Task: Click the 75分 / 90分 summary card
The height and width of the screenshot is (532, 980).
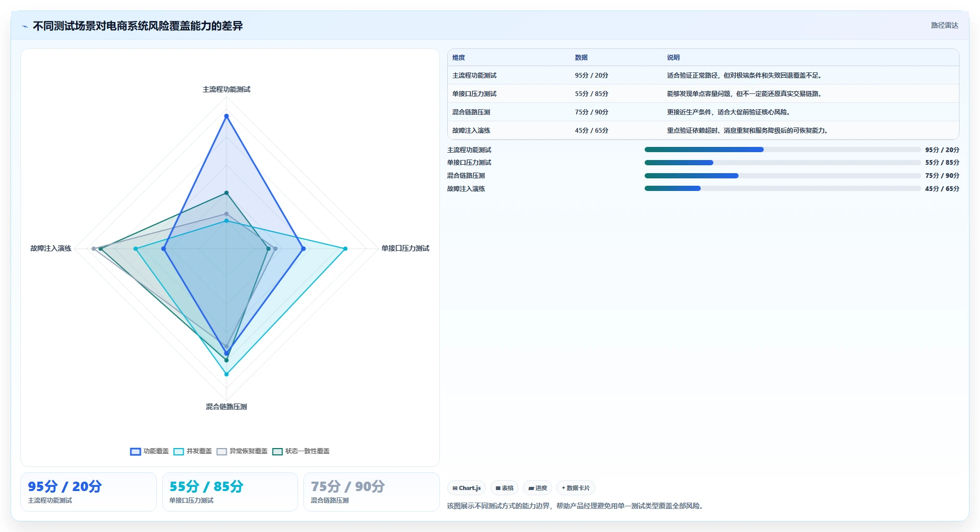Action: tap(372, 492)
